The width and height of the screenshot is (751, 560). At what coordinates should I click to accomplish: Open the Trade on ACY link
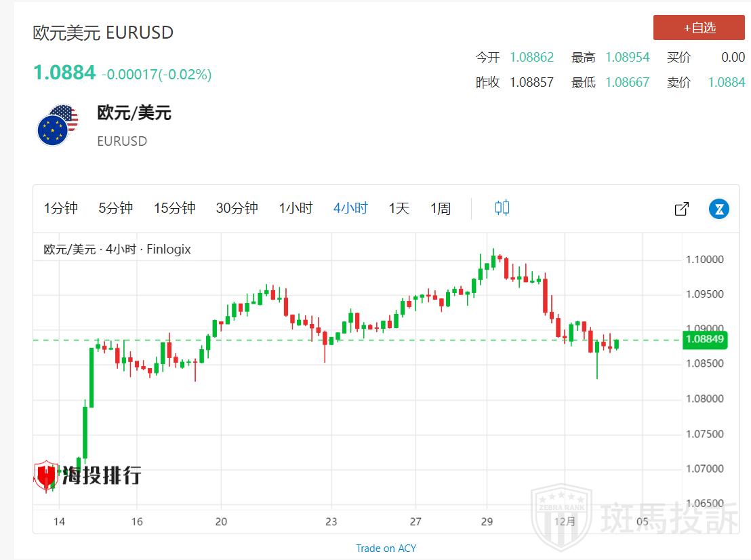click(386, 548)
